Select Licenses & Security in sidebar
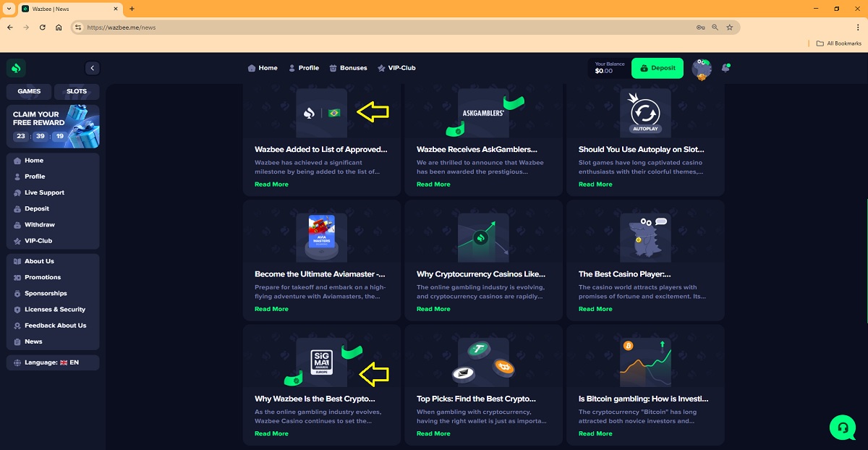868x450 pixels. click(54, 310)
